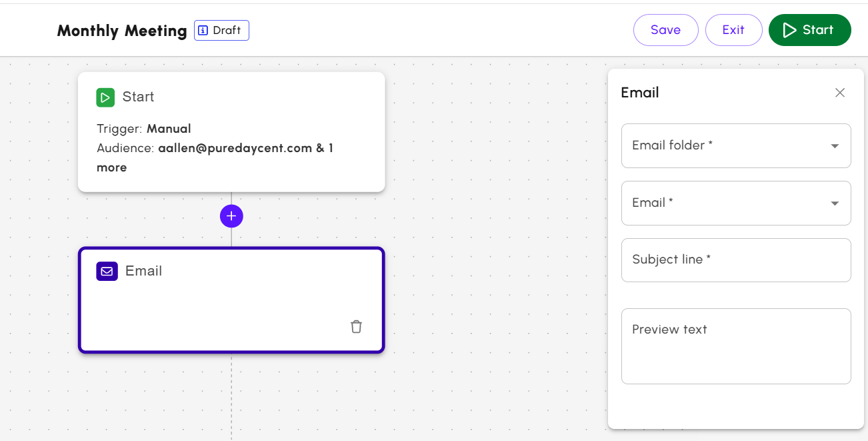Delete the Email step with trash icon
Screen dimensions: 868x441
(x=357, y=326)
